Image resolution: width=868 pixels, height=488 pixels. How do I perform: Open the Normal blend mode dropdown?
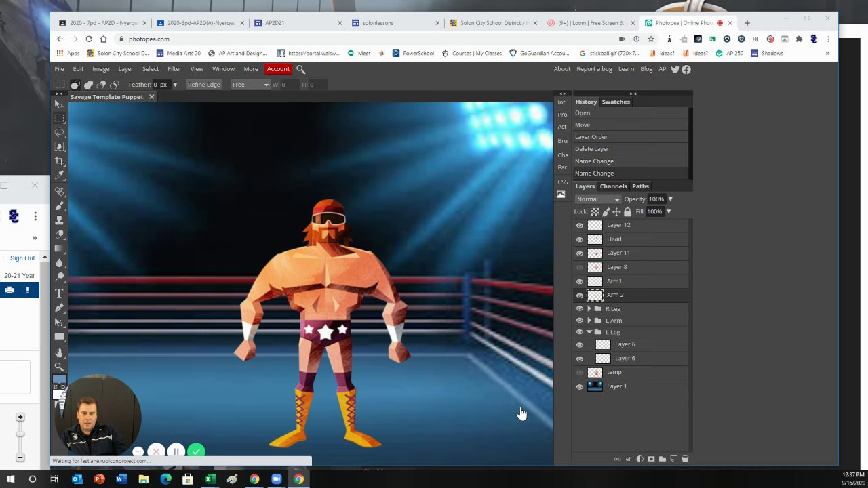tap(597, 199)
